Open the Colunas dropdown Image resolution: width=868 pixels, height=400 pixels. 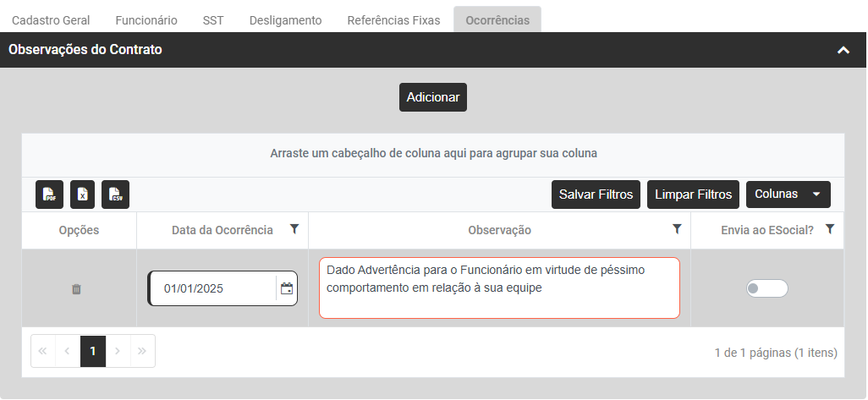[788, 195]
